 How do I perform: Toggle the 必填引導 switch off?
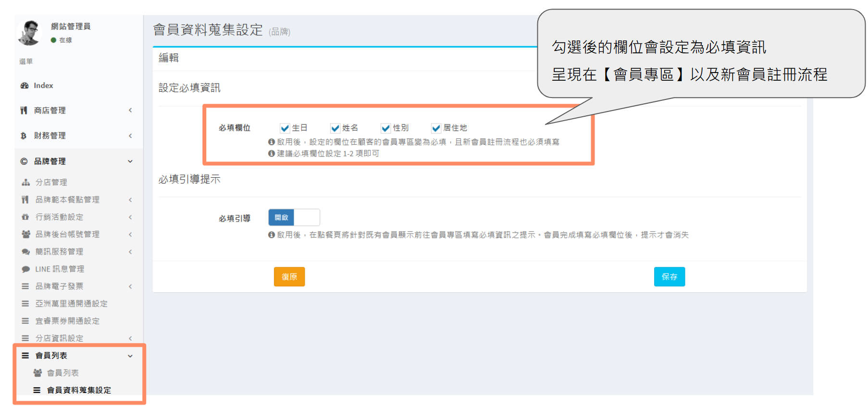(x=294, y=218)
